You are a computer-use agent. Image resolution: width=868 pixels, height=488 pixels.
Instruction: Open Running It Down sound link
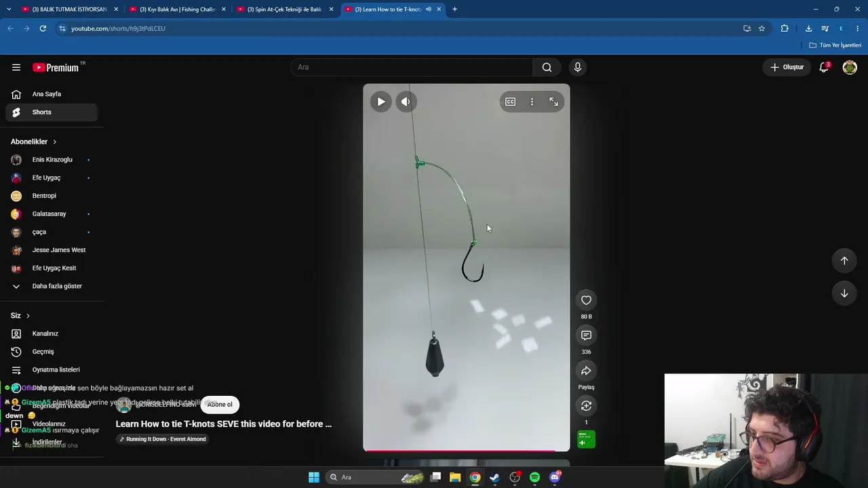162,439
